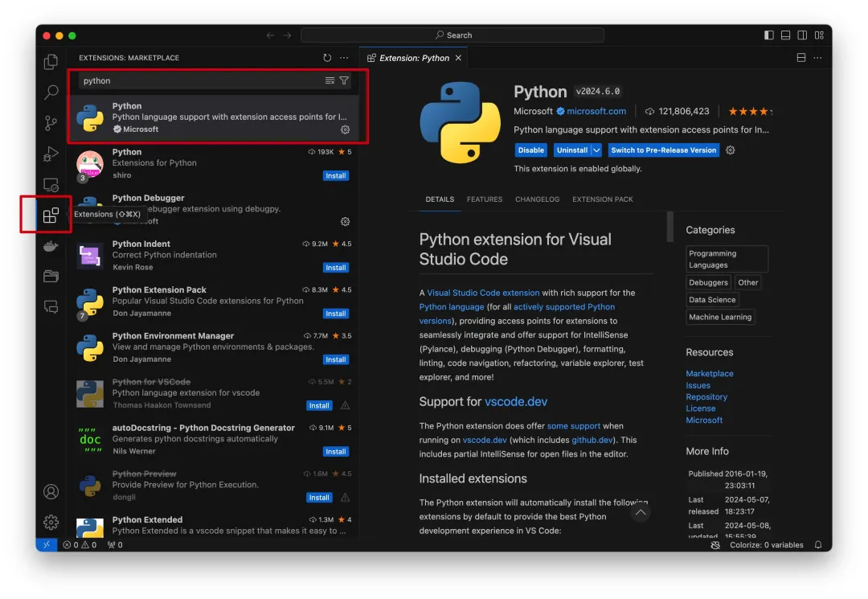Image resolution: width=868 pixels, height=599 pixels.
Task: Open editor more actions menu
Action: pos(817,58)
